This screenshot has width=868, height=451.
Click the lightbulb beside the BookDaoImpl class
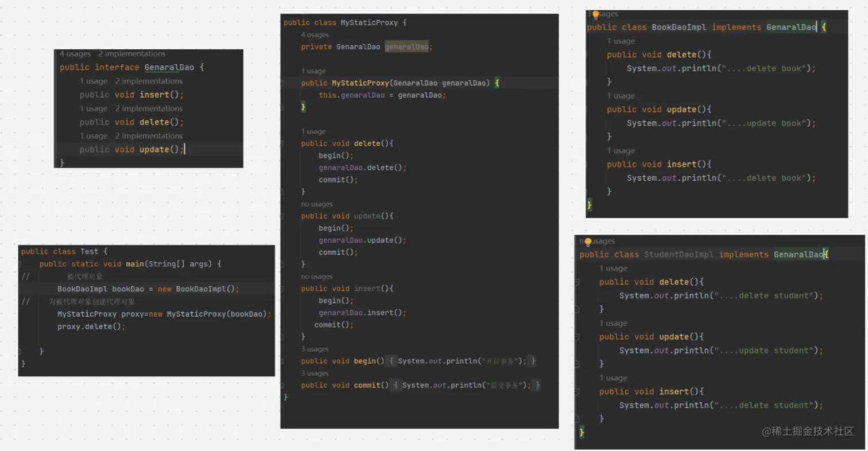(595, 15)
